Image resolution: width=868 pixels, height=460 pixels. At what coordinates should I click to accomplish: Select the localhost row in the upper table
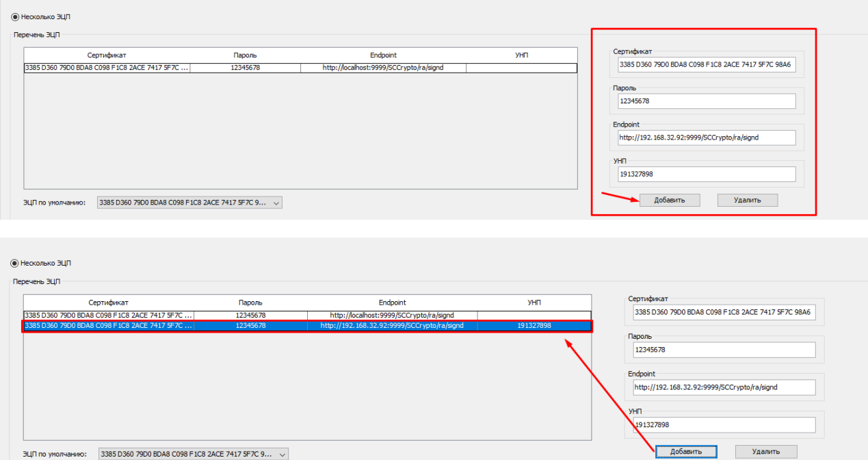pos(300,68)
